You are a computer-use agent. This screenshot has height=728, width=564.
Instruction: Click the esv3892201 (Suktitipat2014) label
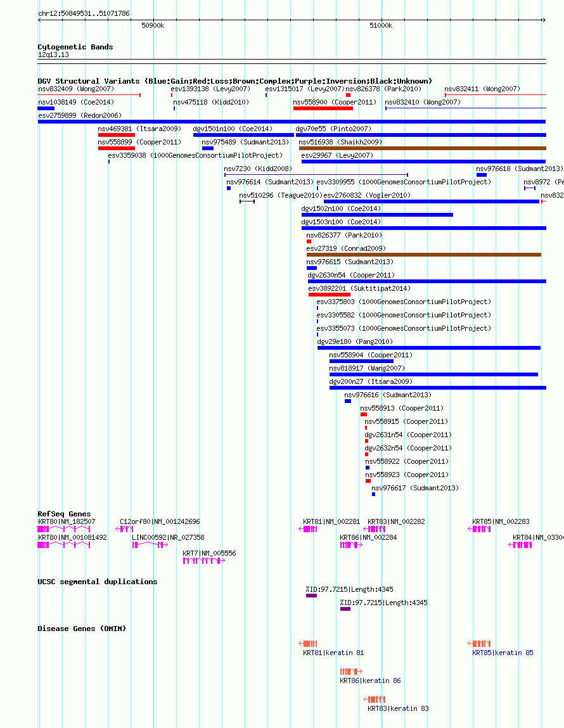click(x=359, y=289)
